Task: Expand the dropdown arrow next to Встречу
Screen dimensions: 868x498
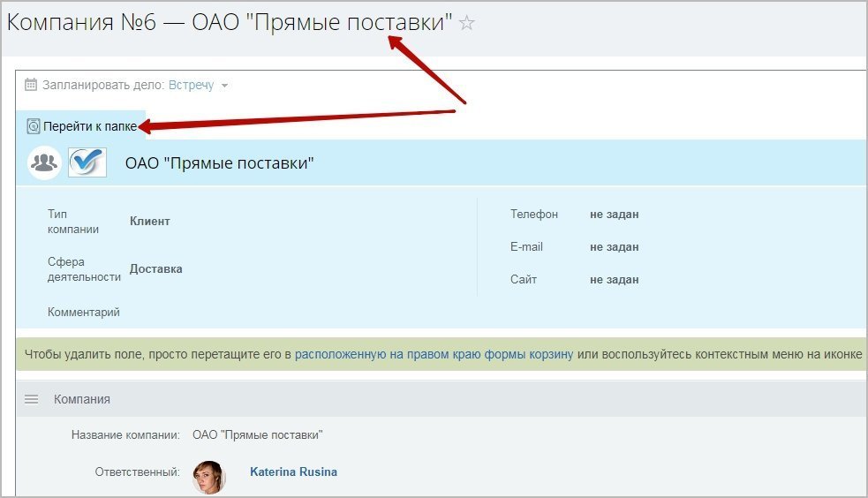Action: (x=224, y=87)
